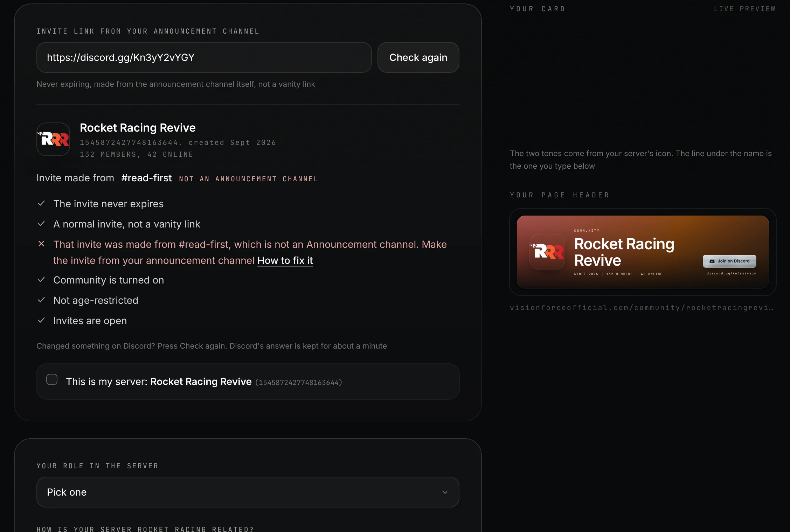Click the checkmark beside 'The invite never expires'

click(x=41, y=203)
